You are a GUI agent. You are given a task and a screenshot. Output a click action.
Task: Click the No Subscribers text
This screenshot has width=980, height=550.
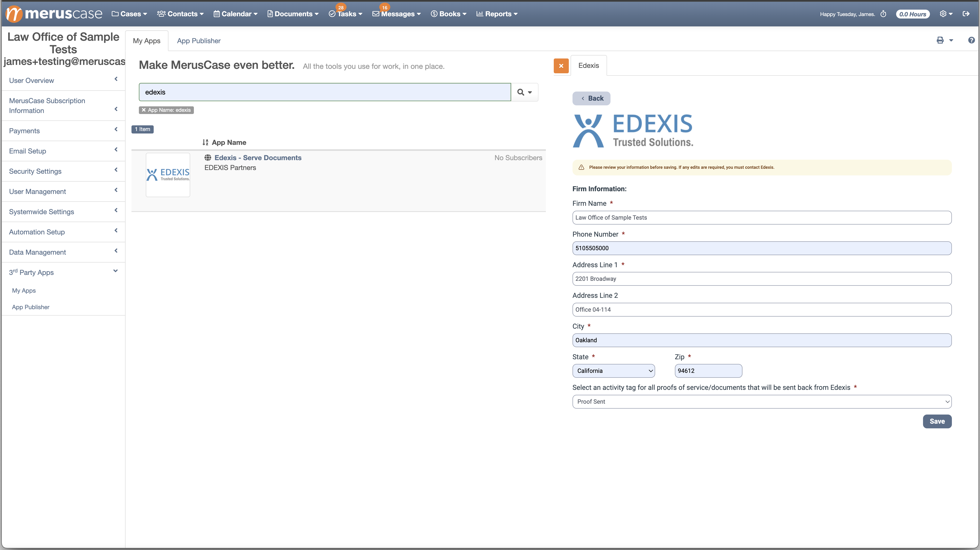click(518, 158)
